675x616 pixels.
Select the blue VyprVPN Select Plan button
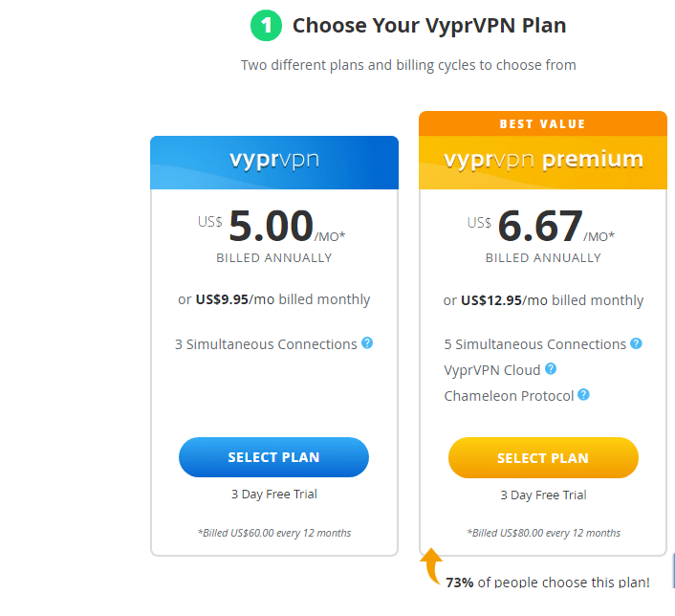point(273,457)
